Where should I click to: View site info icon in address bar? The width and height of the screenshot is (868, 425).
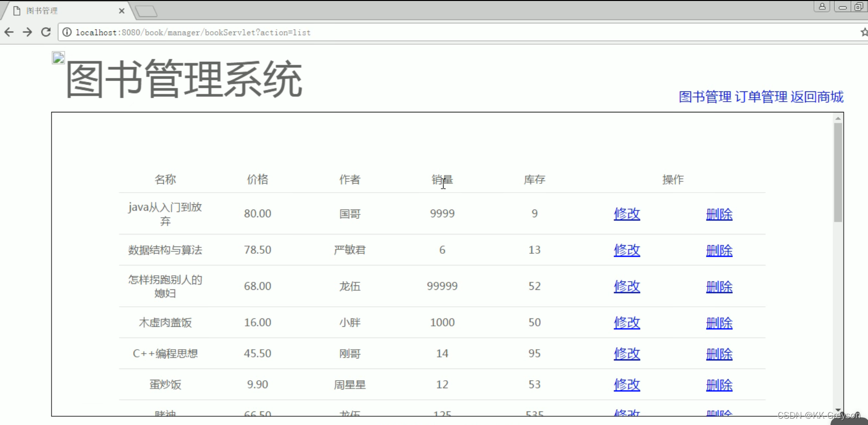coord(67,32)
